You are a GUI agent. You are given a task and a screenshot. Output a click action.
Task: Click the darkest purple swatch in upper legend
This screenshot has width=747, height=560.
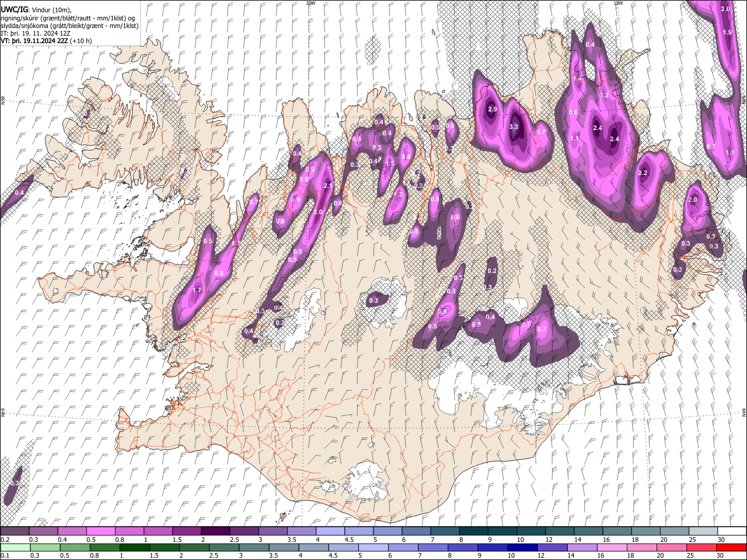[215, 531]
